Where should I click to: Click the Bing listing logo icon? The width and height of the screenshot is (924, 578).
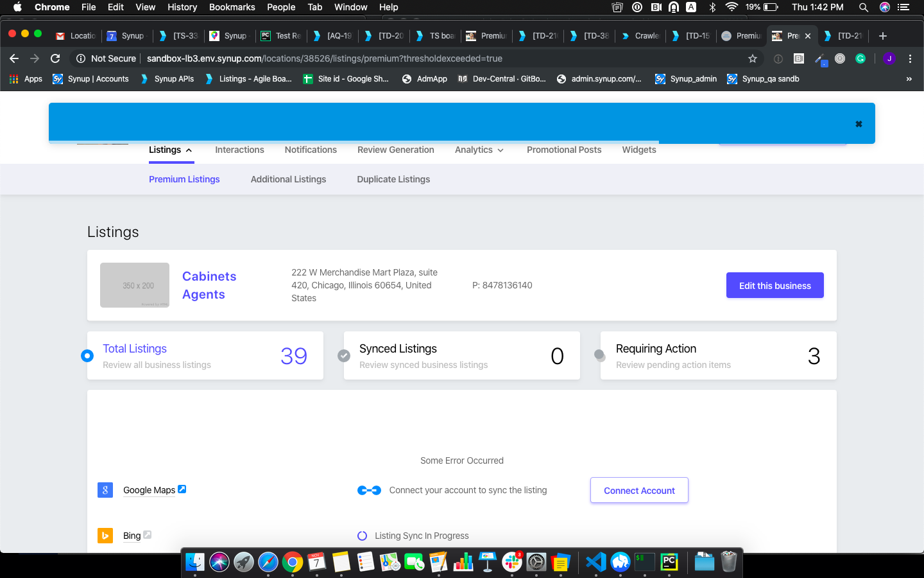point(105,536)
